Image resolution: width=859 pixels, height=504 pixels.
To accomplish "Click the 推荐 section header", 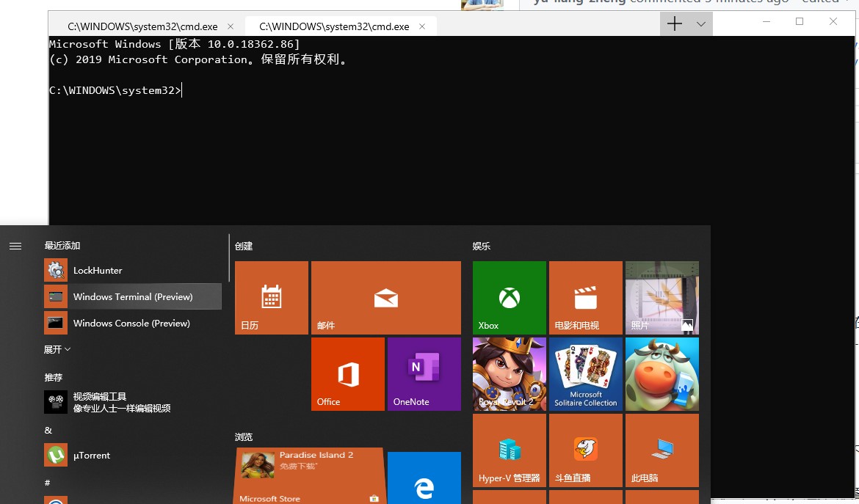I will click(53, 377).
